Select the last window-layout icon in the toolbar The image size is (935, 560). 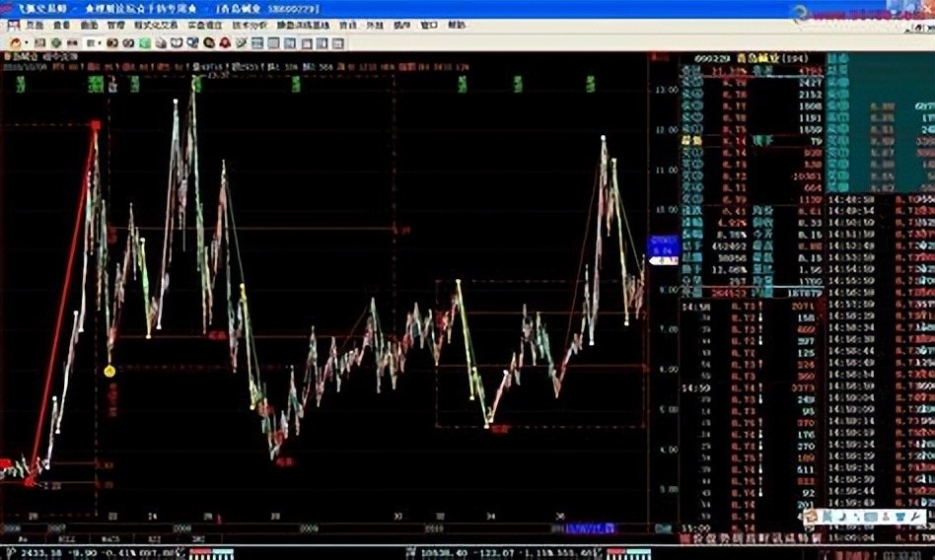coord(337,43)
